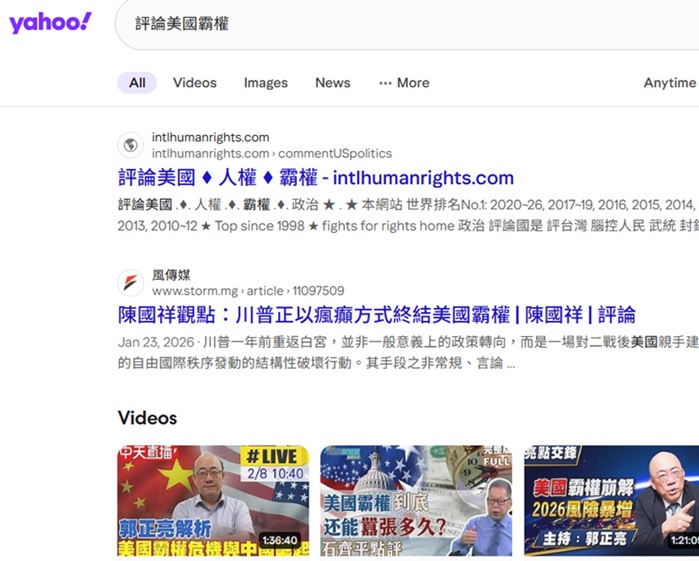Click the intlhumanrights.com site name
Image resolution: width=699 pixels, height=561 pixels.
point(210,137)
